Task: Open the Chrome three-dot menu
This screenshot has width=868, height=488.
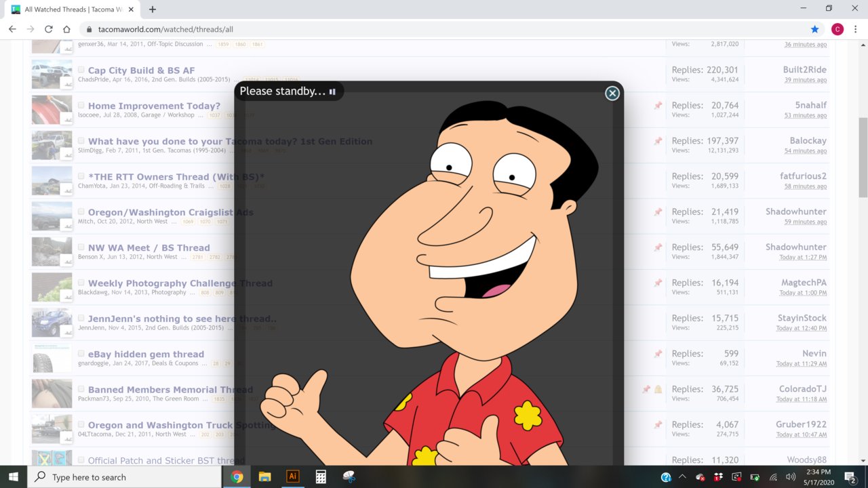Action: click(x=856, y=29)
